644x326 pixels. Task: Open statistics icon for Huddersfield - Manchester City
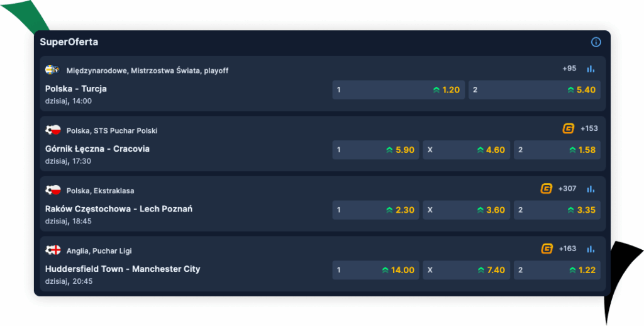(x=591, y=249)
